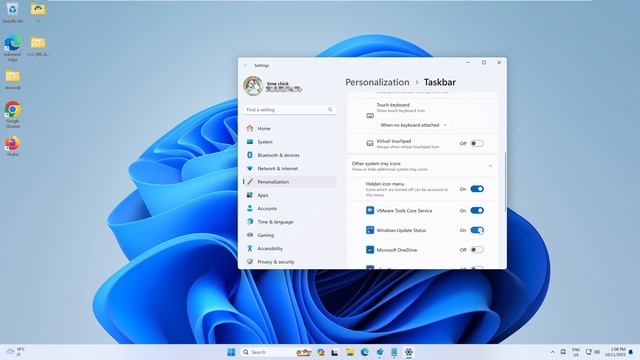Turn off the Hidden icon menu toggle
The height and width of the screenshot is (360, 640).
(x=477, y=189)
